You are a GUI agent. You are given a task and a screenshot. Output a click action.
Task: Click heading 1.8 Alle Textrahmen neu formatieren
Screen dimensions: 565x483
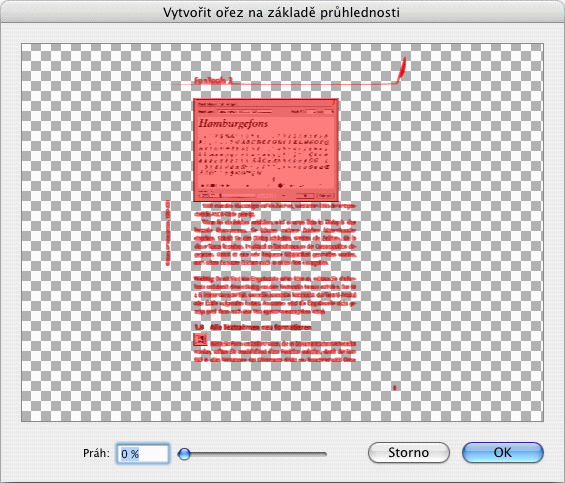point(252,327)
